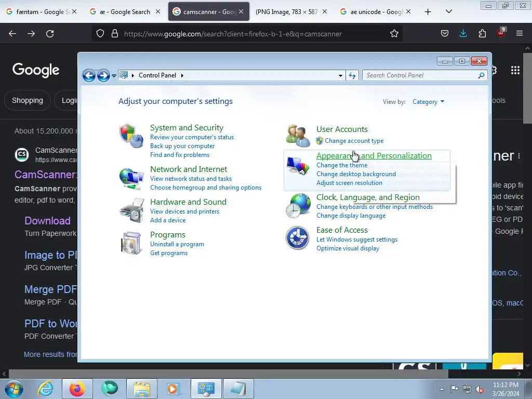The height and width of the screenshot is (399, 532).
Task: Open the Download sitelink in Google results
Action: [x=47, y=220]
